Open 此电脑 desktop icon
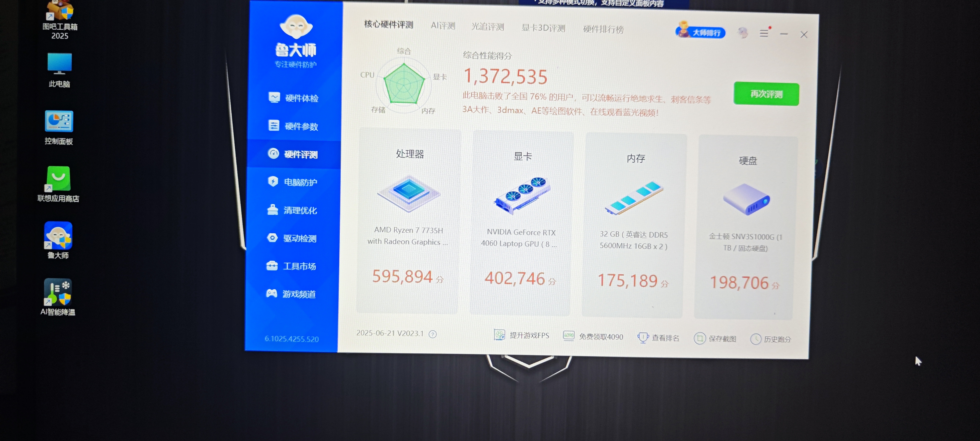Image resolution: width=980 pixels, height=441 pixels. point(59,70)
